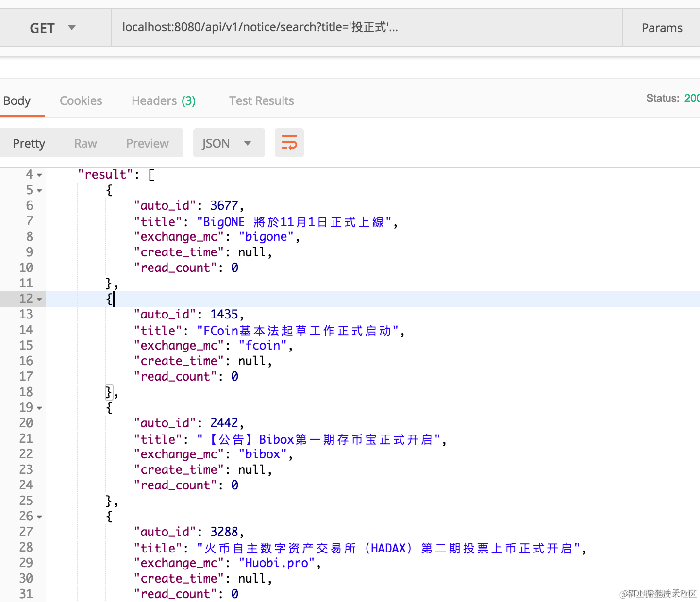Collapse the object at line 12

[x=39, y=299]
